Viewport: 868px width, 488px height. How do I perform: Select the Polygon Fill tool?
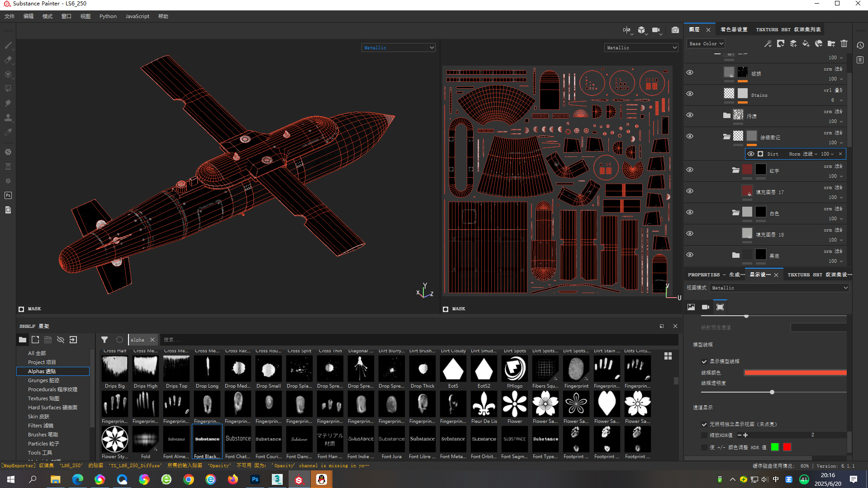coord(8,89)
